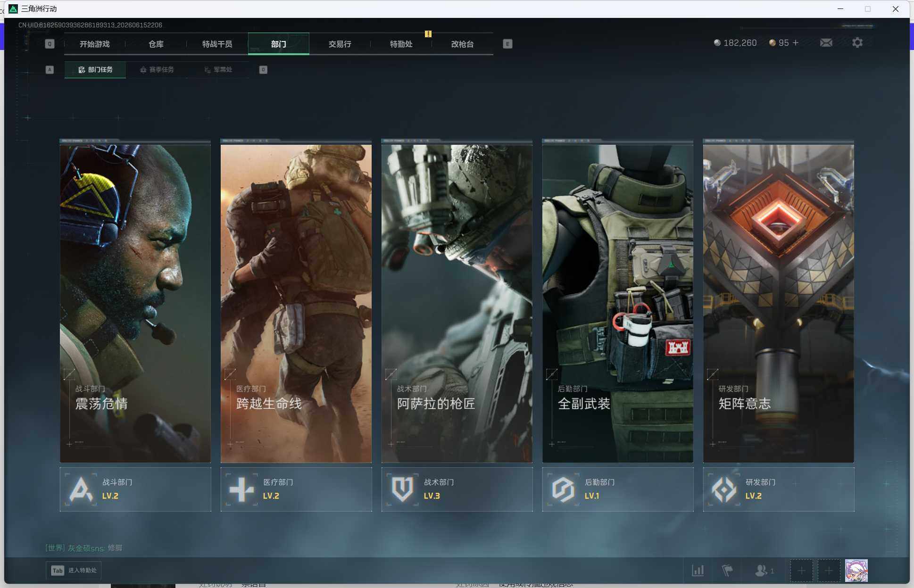The image size is (914, 588).
Task: Click the 战术部门 LV.3 panel
Action: pyautogui.click(x=457, y=489)
